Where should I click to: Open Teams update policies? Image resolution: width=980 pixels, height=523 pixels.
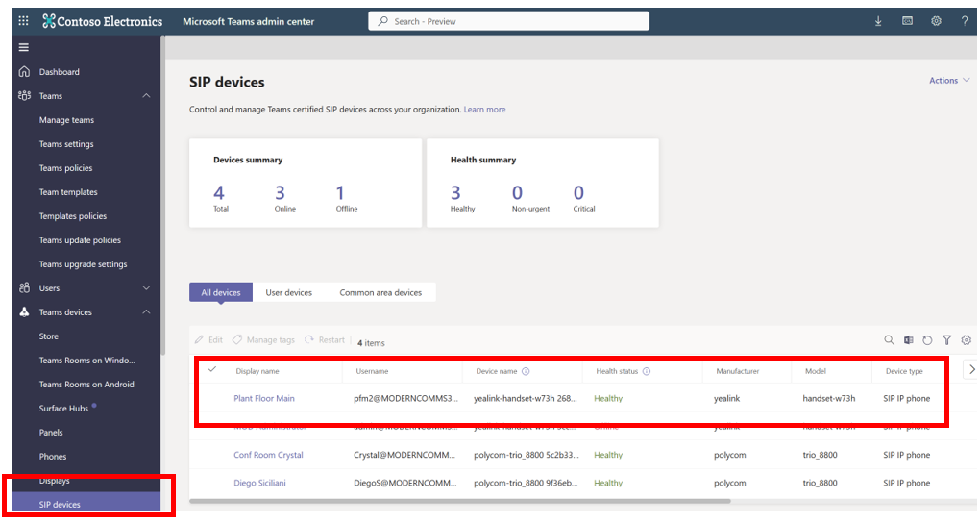pos(80,240)
